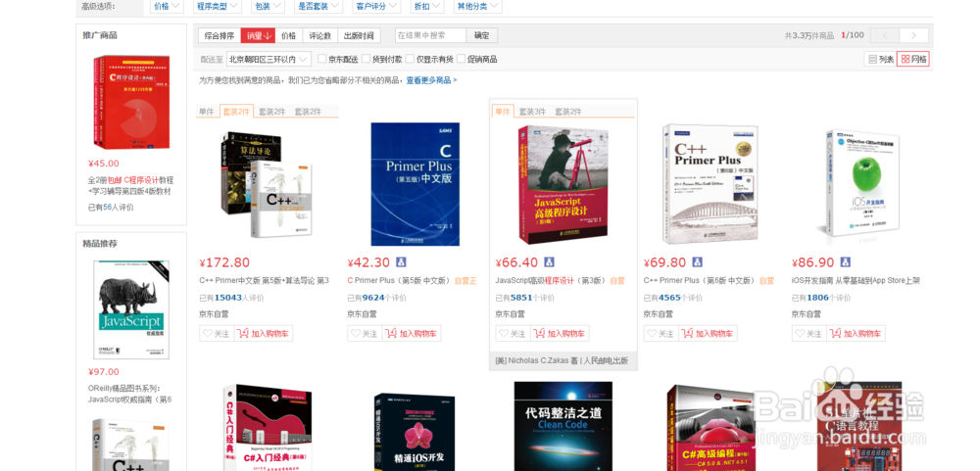Click 确定 search confirm button
Image resolution: width=980 pixels, height=471 pixels.
click(x=482, y=35)
